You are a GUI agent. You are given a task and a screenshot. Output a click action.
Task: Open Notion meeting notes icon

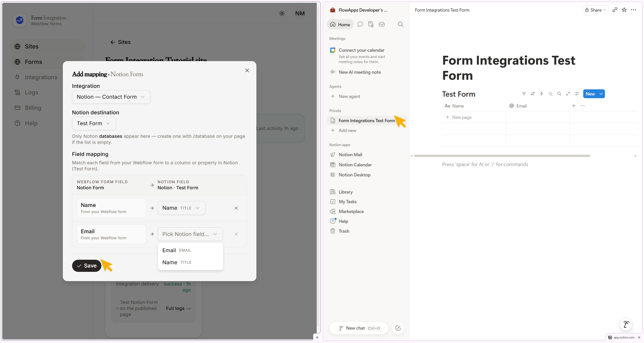pyautogui.click(x=371, y=24)
